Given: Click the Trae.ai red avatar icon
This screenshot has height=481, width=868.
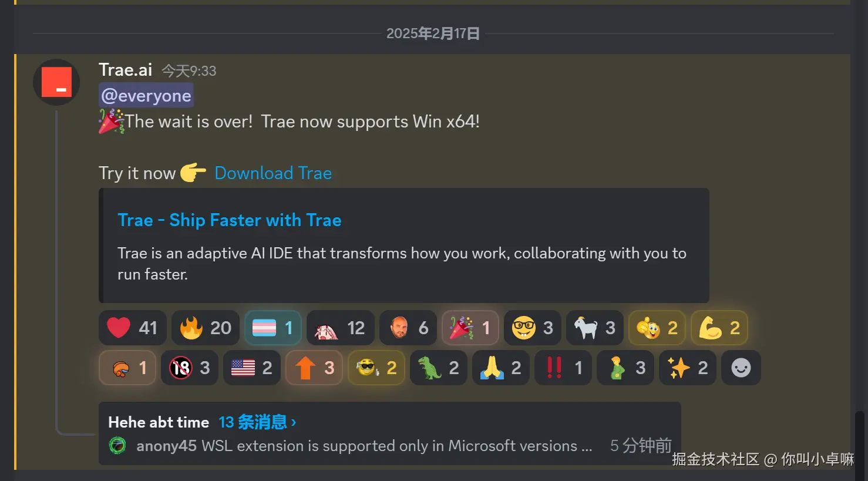Looking at the screenshot, I should click(56, 82).
